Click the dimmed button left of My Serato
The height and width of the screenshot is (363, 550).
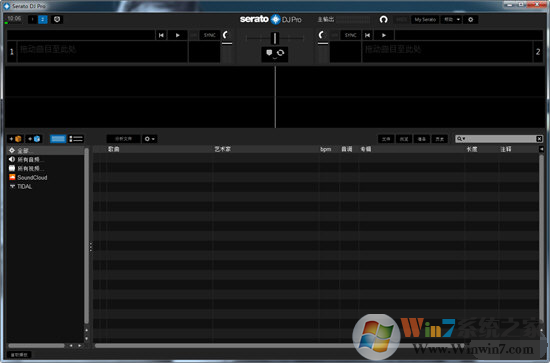(x=402, y=20)
